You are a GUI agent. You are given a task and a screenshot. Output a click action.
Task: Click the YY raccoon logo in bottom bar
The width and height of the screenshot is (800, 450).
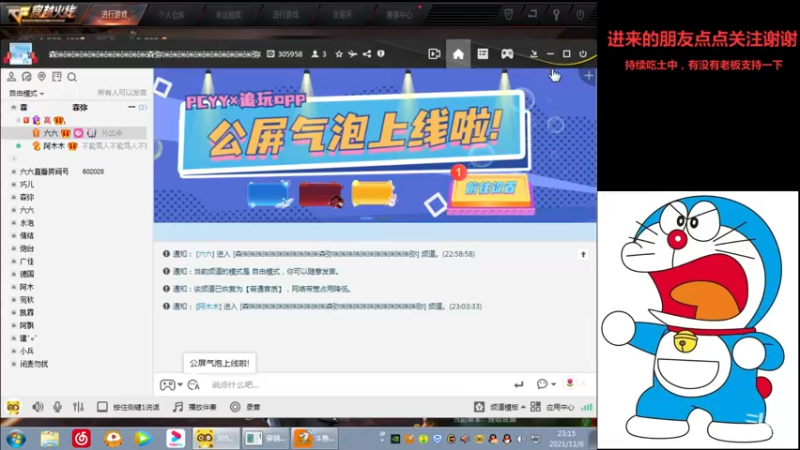coord(13,407)
